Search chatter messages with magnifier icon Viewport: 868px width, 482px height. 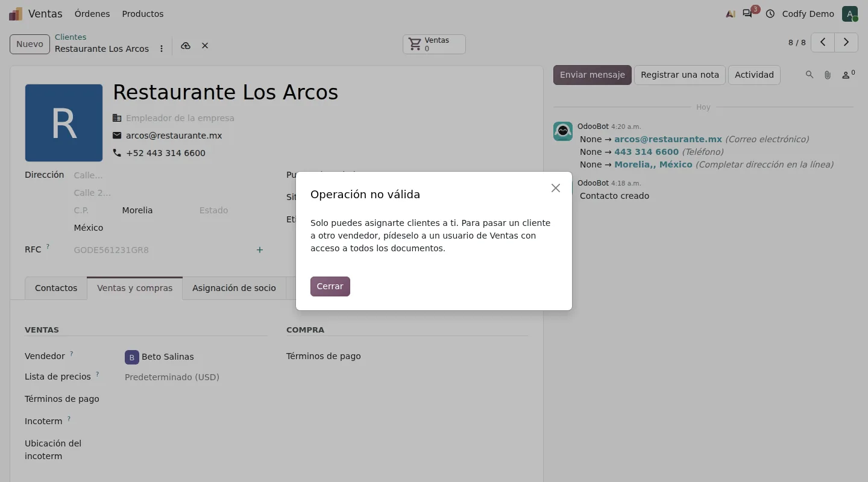[810, 75]
